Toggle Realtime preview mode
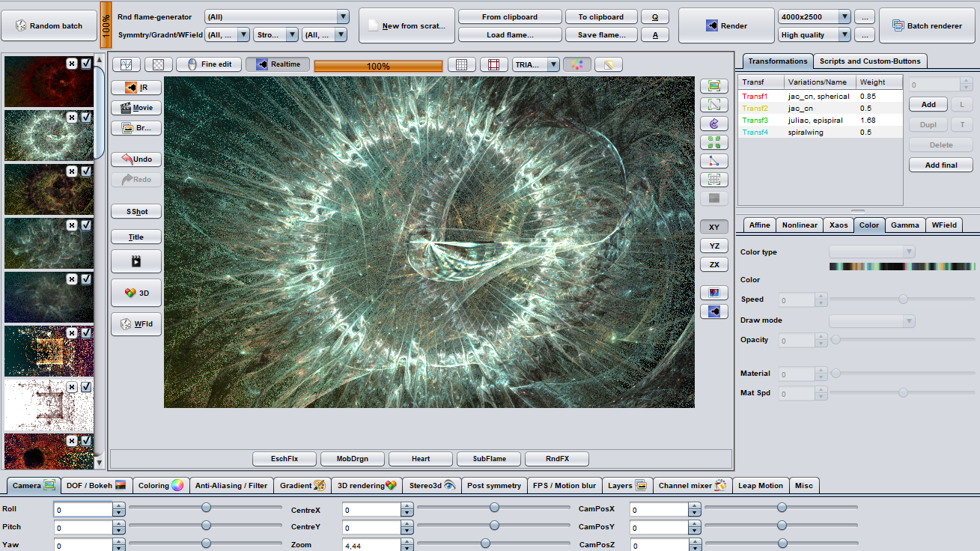 coord(278,64)
